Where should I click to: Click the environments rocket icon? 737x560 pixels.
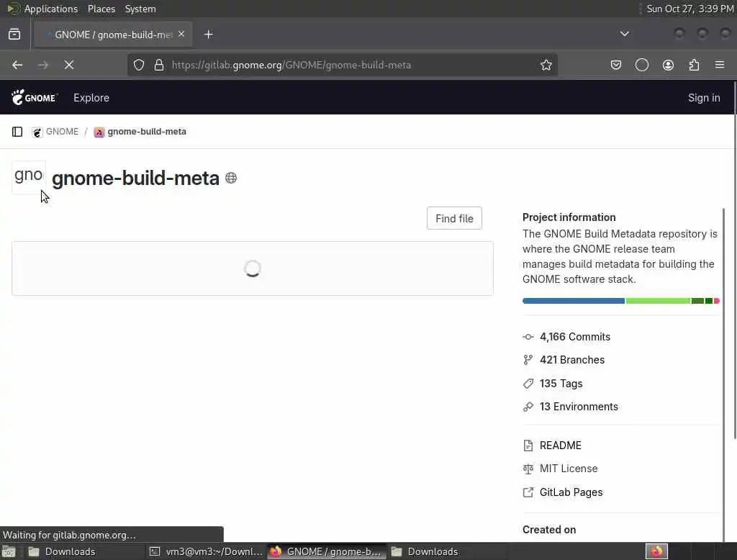[528, 407]
